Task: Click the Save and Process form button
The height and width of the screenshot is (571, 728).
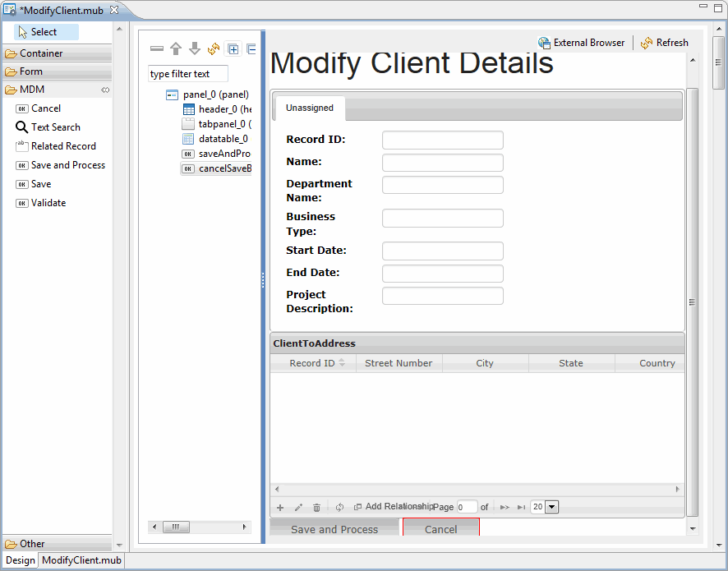Action: [x=334, y=529]
